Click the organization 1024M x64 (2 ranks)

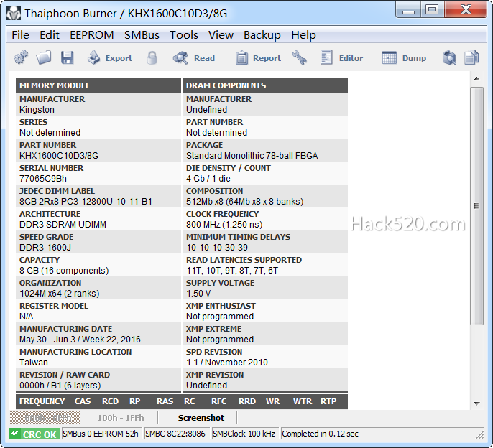tap(60, 293)
